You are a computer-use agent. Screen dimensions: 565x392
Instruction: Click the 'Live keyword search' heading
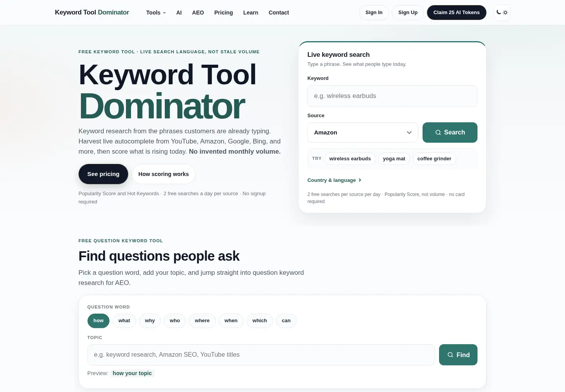tap(339, 54)
